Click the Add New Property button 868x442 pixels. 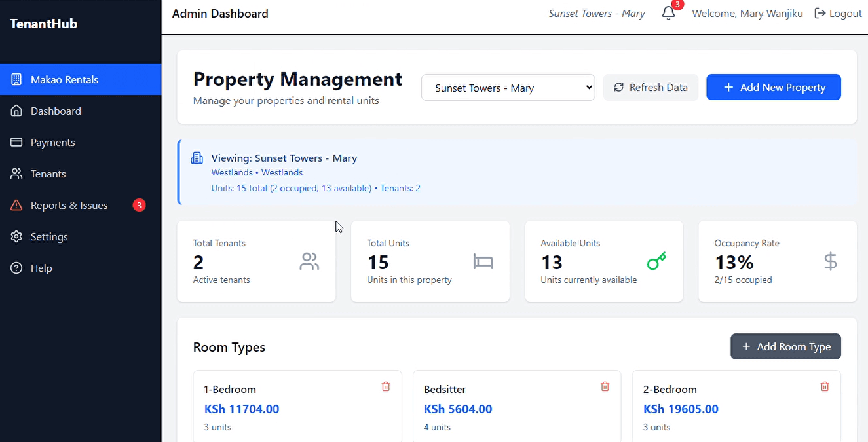point(774,87)
